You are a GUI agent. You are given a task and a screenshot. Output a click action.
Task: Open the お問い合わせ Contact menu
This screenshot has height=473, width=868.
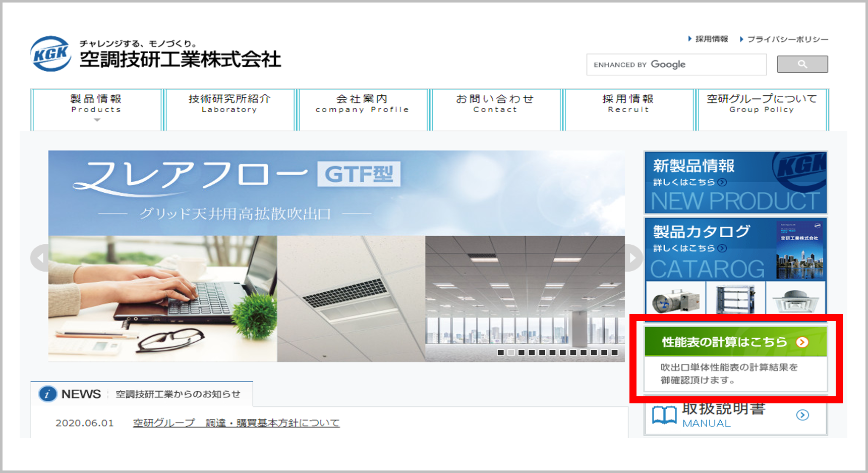495,103
